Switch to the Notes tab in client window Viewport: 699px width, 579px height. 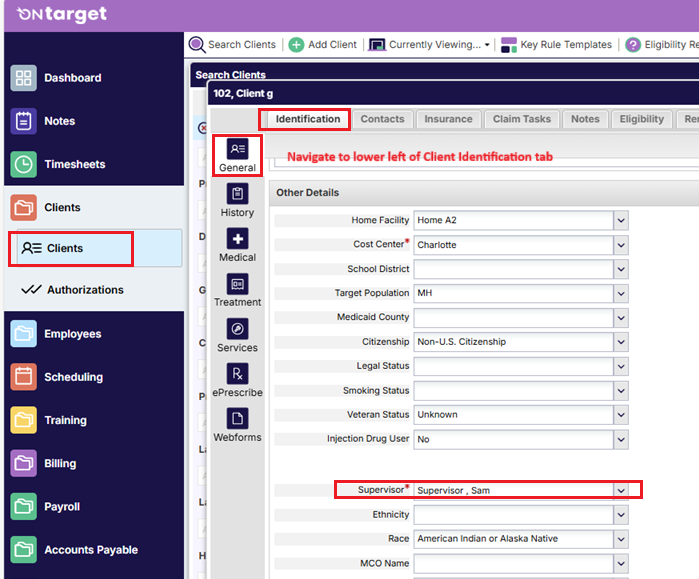point(585,119)
